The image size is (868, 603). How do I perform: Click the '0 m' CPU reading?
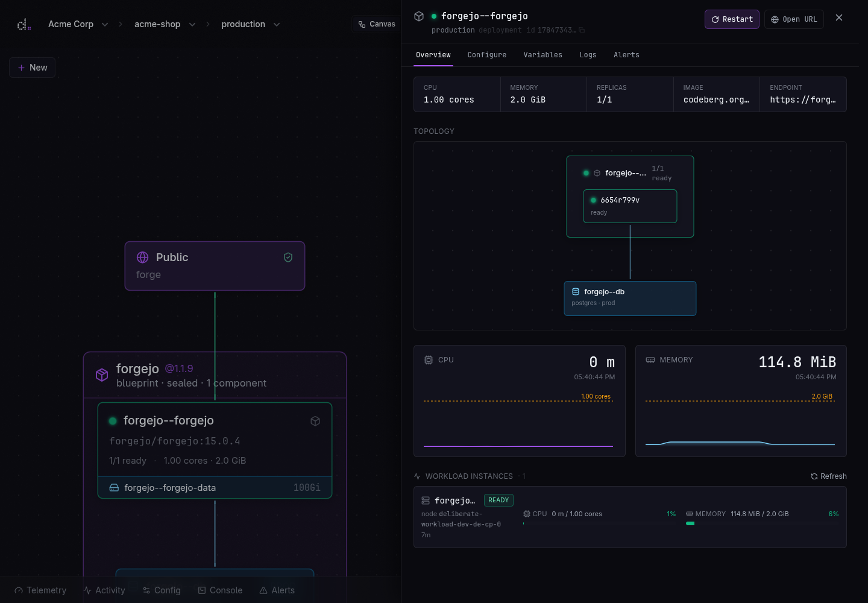pyautogui.click(x=602, y=362)
